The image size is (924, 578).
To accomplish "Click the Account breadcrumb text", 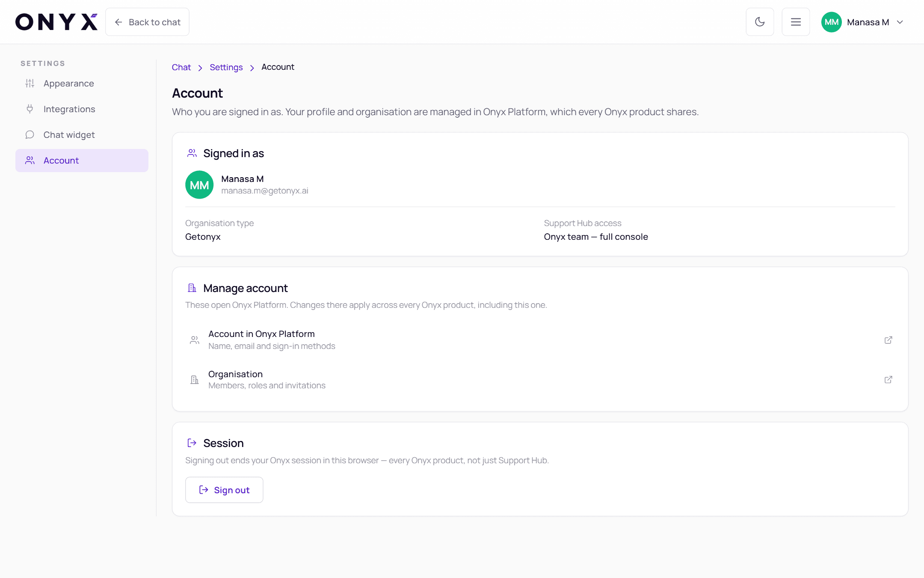I will [x=278, y=67].
